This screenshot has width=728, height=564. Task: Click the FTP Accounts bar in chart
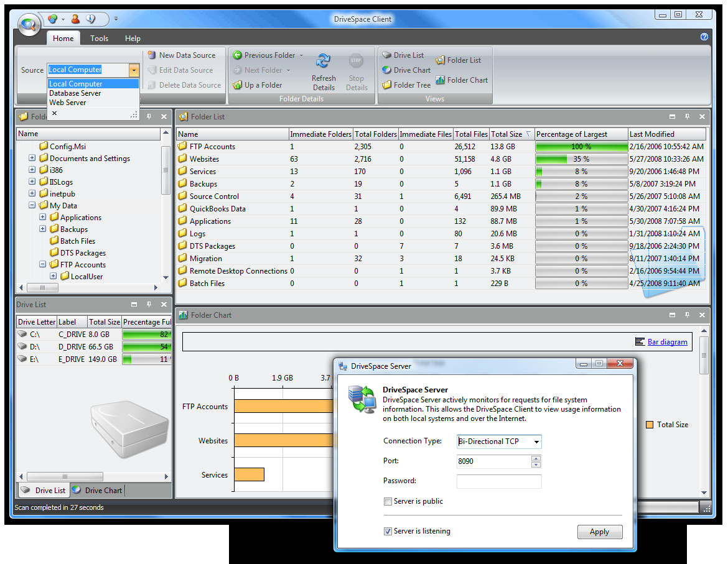284,406
